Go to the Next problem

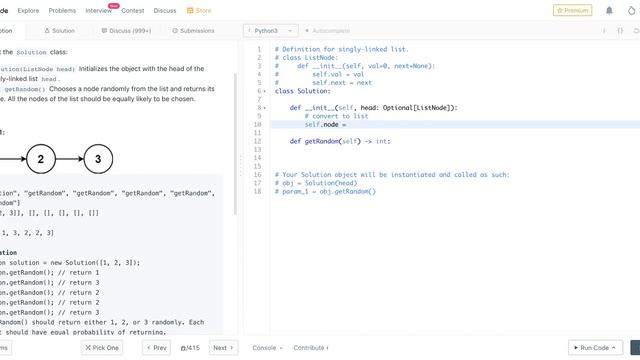[x=223, y=348]
